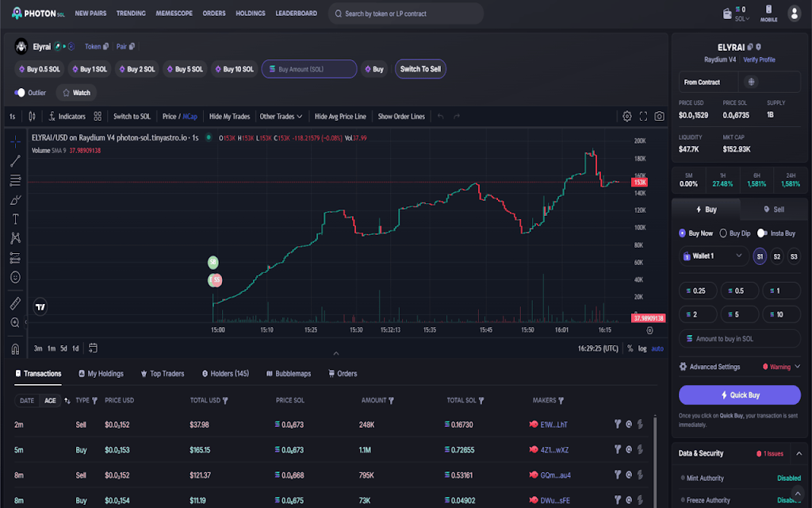Filter by maker E1W...LhT funnel icon

[x=617, y=424]
